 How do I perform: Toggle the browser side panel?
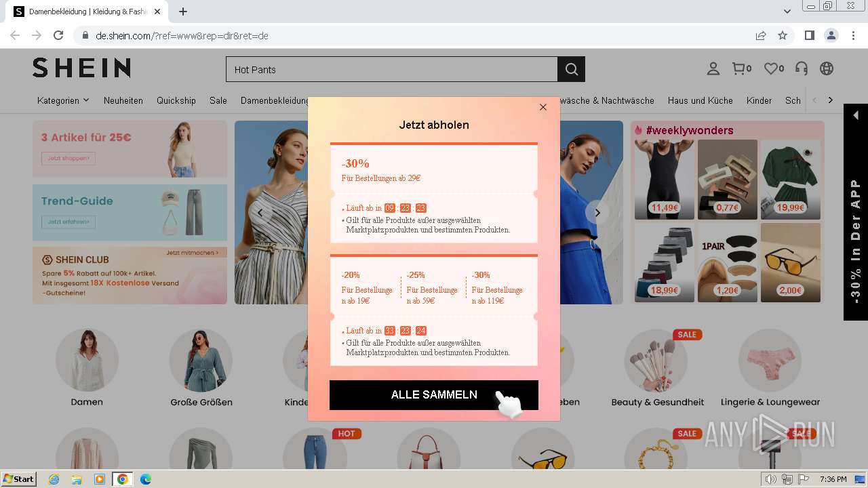pyautogui.click(x=809, y=35)
